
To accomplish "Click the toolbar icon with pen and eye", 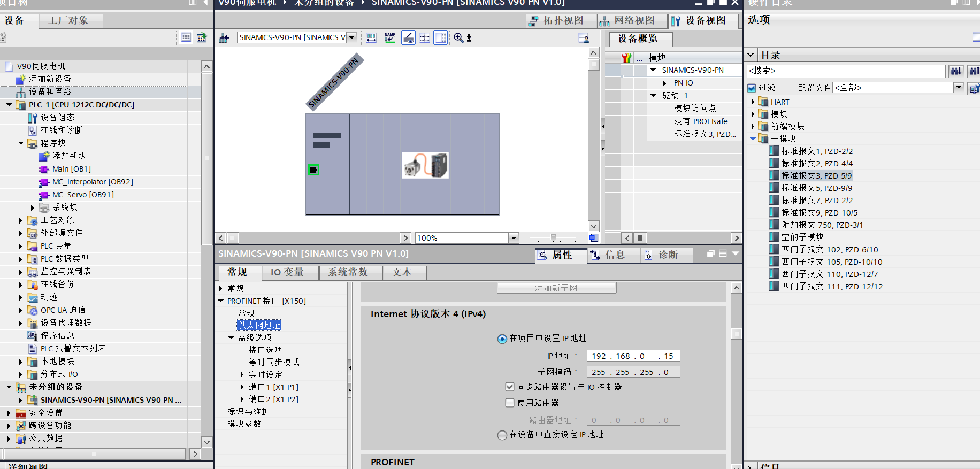I will coord(408,38).
